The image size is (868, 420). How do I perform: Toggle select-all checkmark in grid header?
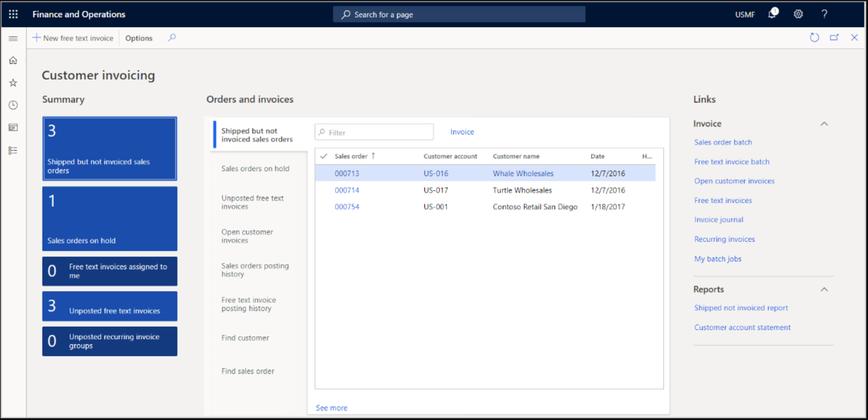324,156
